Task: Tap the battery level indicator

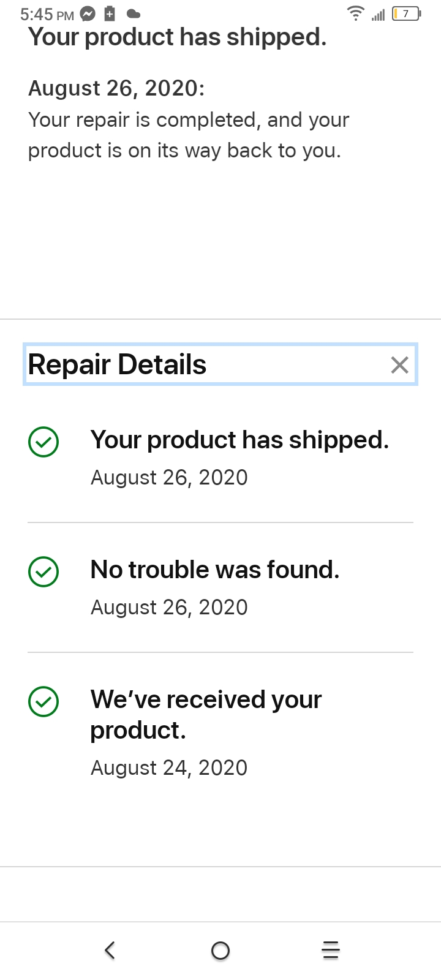Action: 406,13
